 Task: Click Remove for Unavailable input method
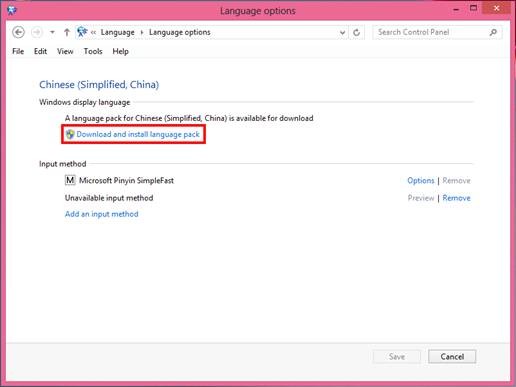coord(456,198)
